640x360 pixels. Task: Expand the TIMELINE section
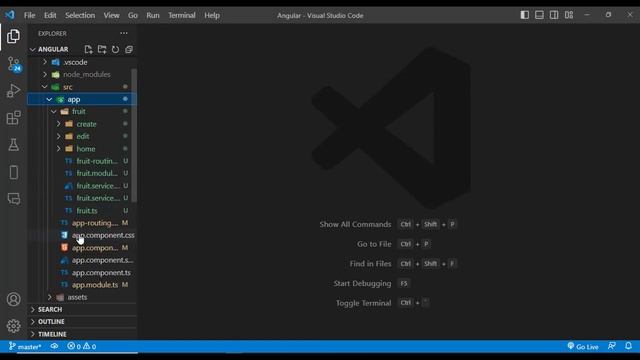(x=82, y=334)
